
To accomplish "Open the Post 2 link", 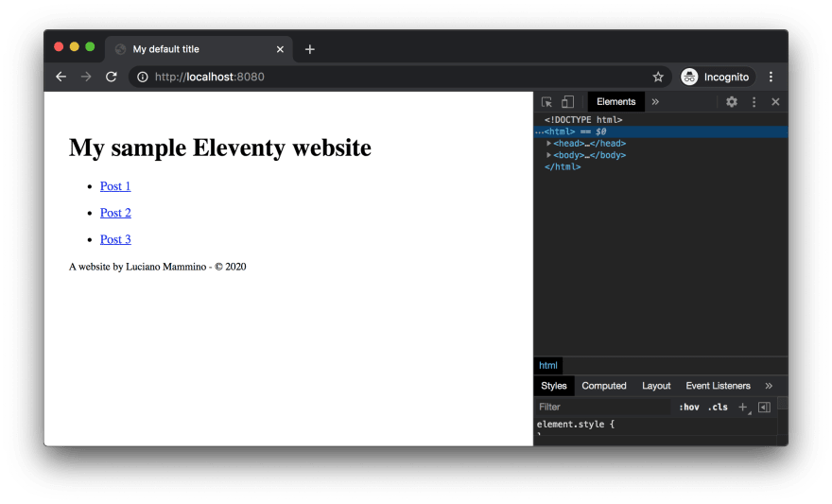I will tap(115, 213).
